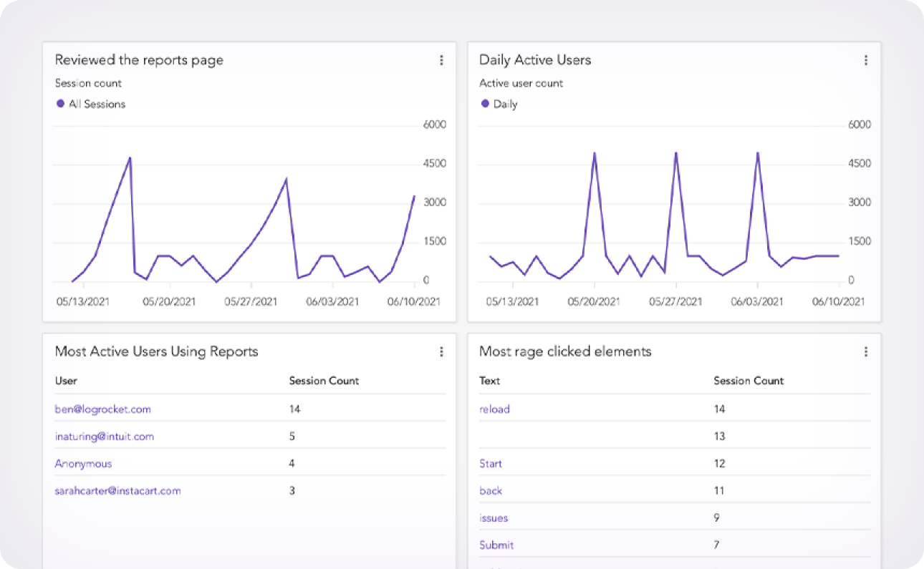Open sarahcarter@instacart.com user link
924x569 pixels.
pyautogui.click(x=117, y=491)
